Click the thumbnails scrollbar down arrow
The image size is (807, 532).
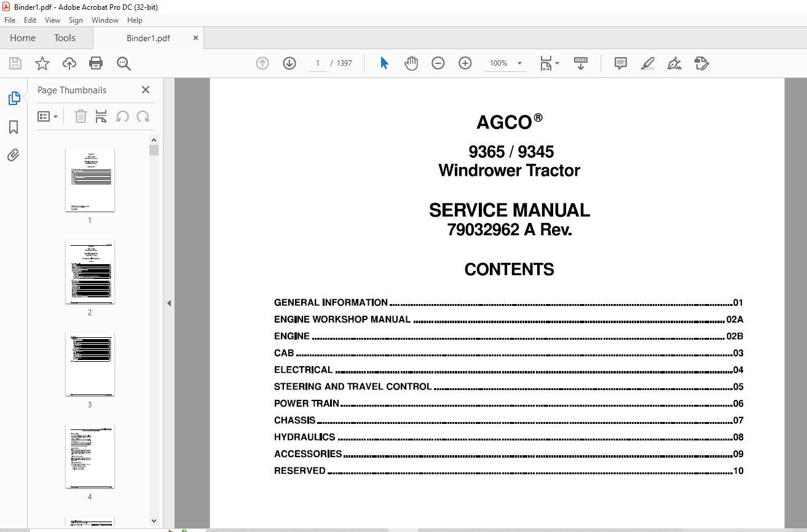[x=154, y=521]
